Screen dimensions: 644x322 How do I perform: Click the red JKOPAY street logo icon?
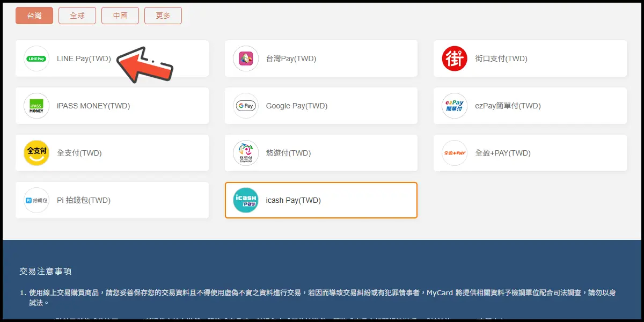(x=455, y=58)
